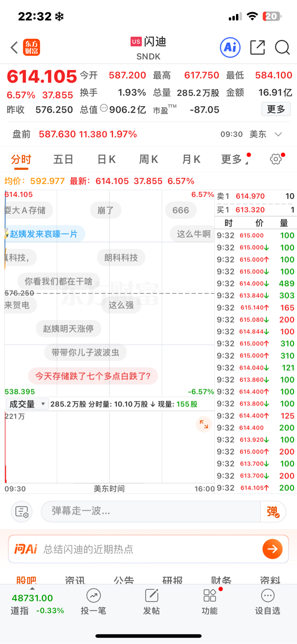Tap the trade row 615.140 with 165

[256, 307]
